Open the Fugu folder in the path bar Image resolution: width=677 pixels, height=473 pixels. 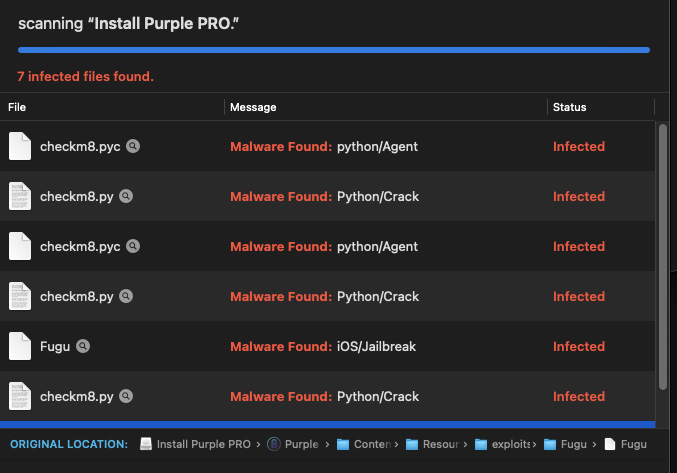click(x=558, y=444)
